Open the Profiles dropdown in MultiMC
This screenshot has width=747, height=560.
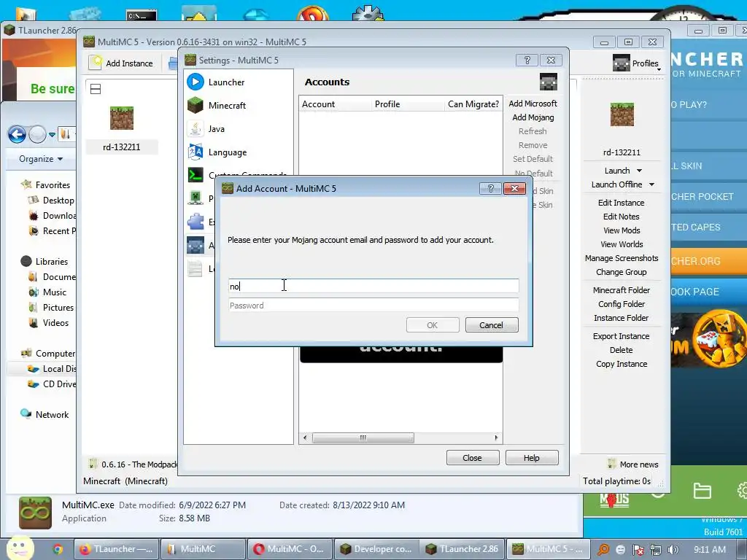637,63
